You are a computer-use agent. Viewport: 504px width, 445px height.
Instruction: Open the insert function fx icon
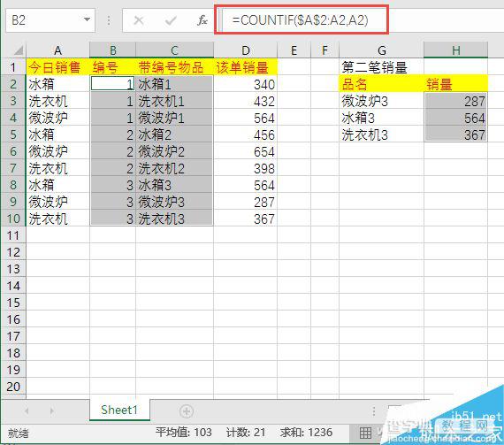coord(202,20)
